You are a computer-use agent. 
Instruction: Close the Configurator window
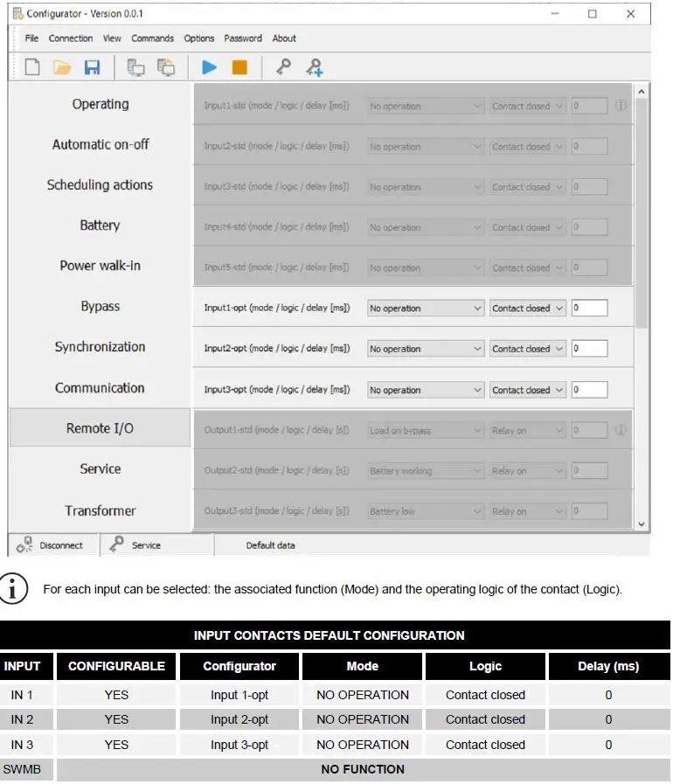pos(630,14)
